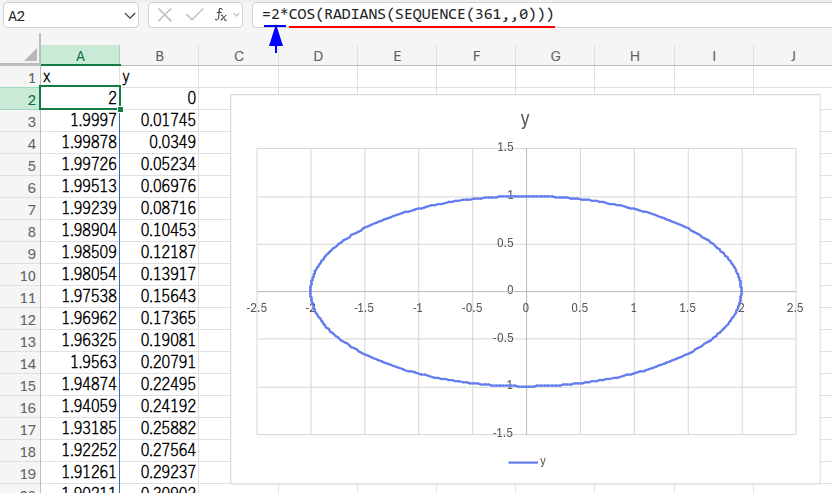Viewport: 832px width, 493px height.
Task: Select column E header
Action: pos(397,56)
